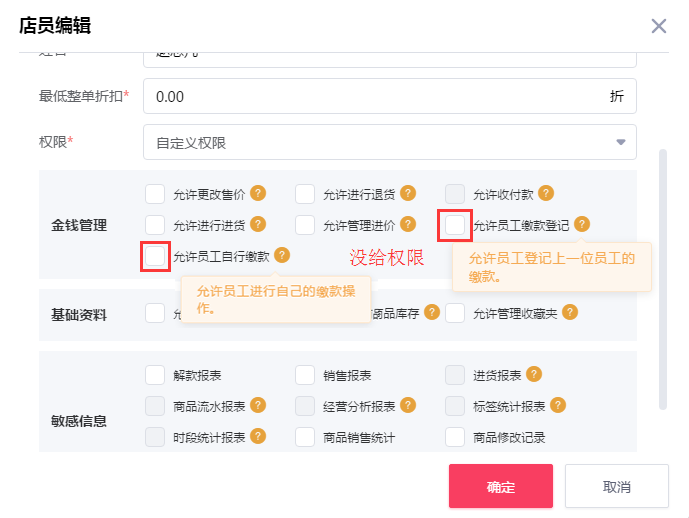Click the 自定义权限 dropdown arrow
The width and height of the screenshot is (689, 518).
click(620, 142)
